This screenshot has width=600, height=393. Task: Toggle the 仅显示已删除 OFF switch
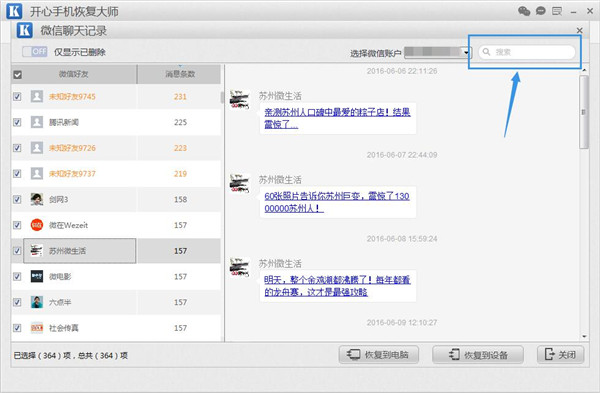(35, 52)
